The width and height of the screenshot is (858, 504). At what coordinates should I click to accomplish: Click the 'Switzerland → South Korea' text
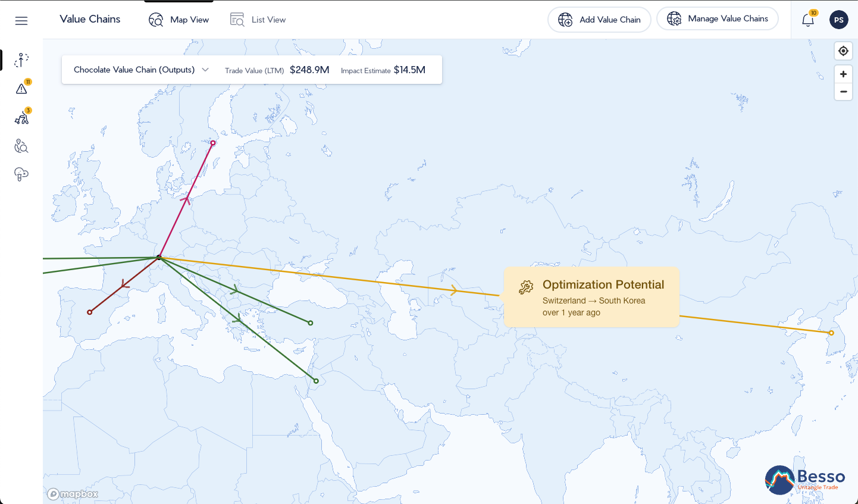pos(594,300)
